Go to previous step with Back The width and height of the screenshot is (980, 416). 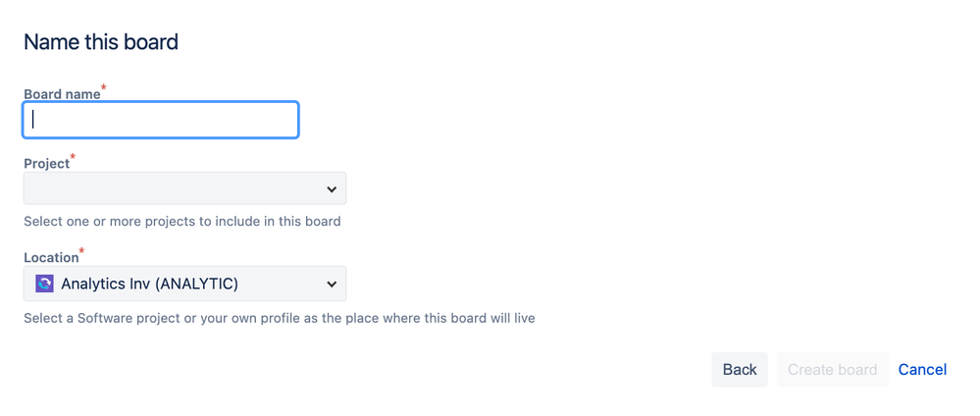tap(740, 370)
